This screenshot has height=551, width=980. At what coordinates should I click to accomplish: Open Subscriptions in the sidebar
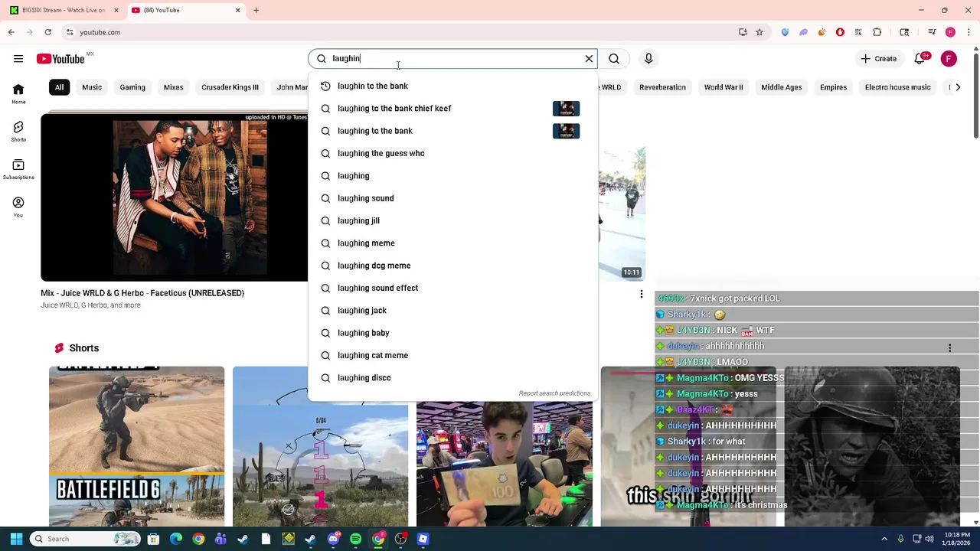coord(18,169)
